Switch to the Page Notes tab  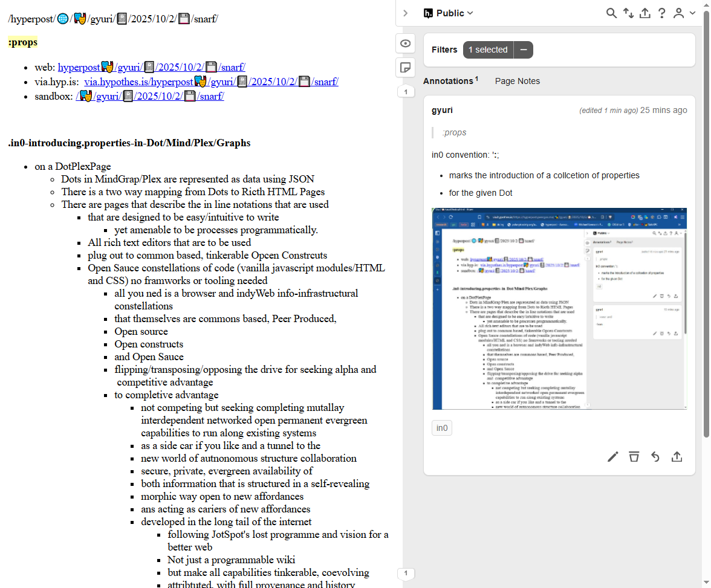click(x=517, y=81)
